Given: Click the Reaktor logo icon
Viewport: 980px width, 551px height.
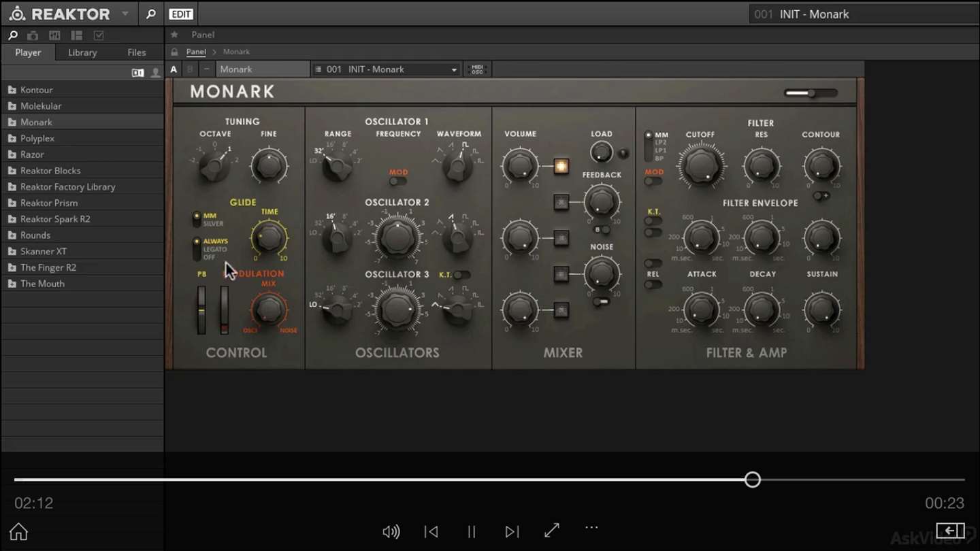Looking at the screenshot, I should pos(17,14).
